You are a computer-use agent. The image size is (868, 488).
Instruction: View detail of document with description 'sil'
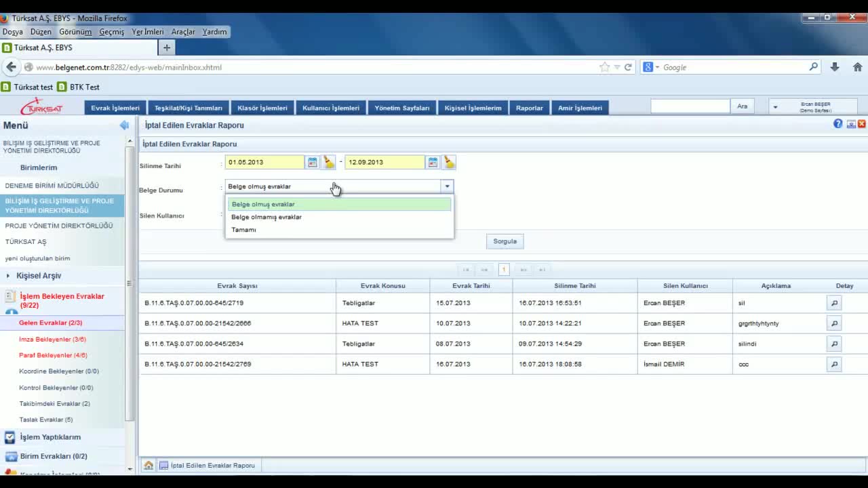point(834,303)
